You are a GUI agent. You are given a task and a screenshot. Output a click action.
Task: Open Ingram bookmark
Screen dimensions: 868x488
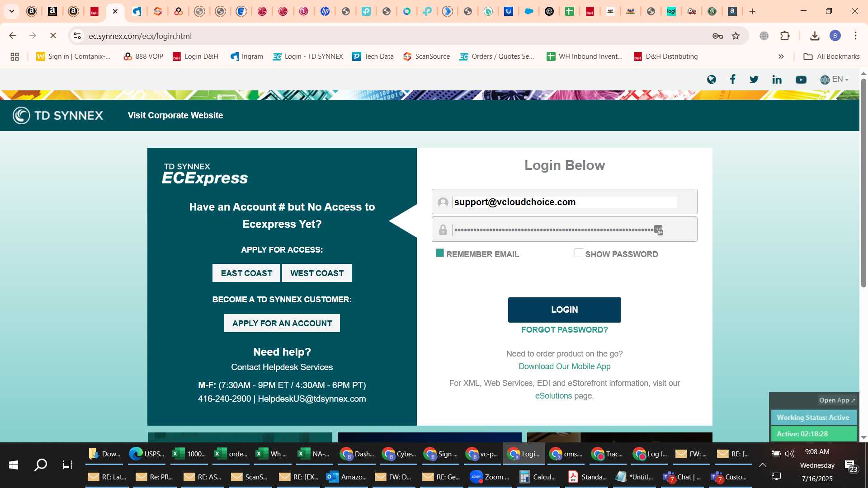246,56
